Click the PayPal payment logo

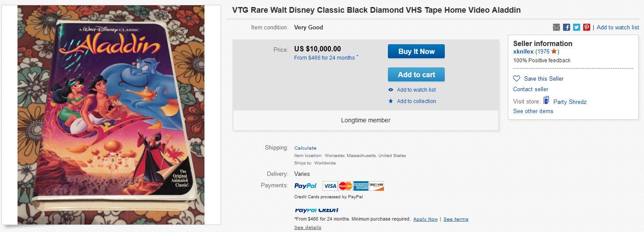click(305, 186)
